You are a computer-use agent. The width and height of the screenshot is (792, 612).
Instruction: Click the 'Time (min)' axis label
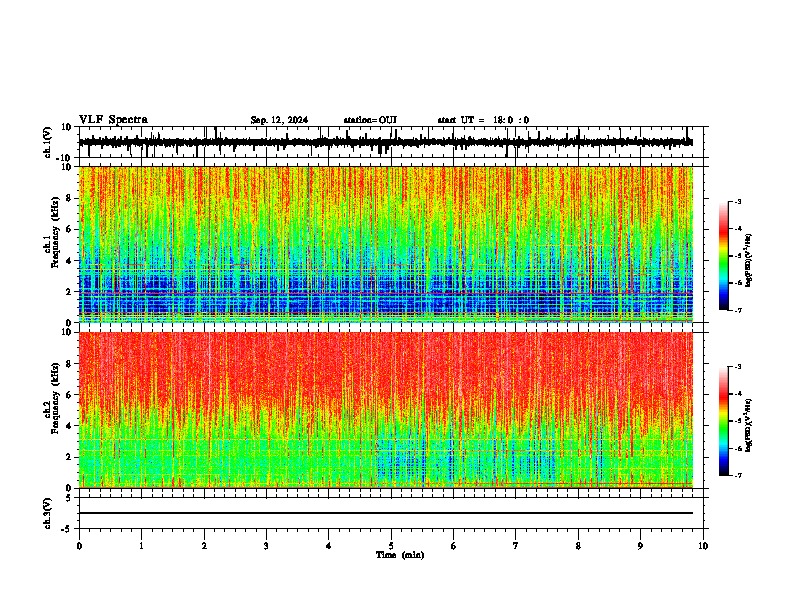(400, 555)
